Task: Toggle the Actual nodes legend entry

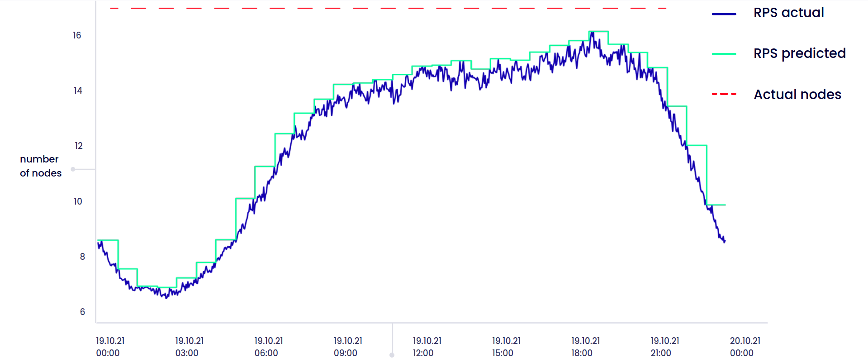Action: click(776, 94)
